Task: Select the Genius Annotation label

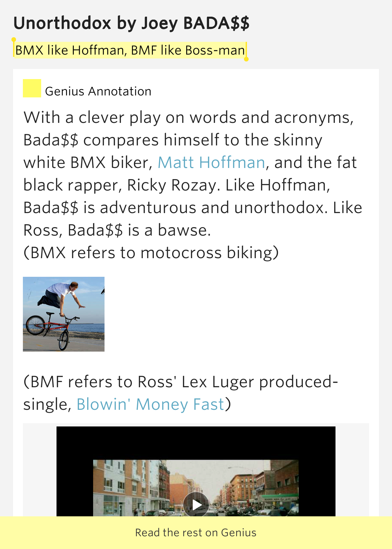Action: click(x=98, y=91)
